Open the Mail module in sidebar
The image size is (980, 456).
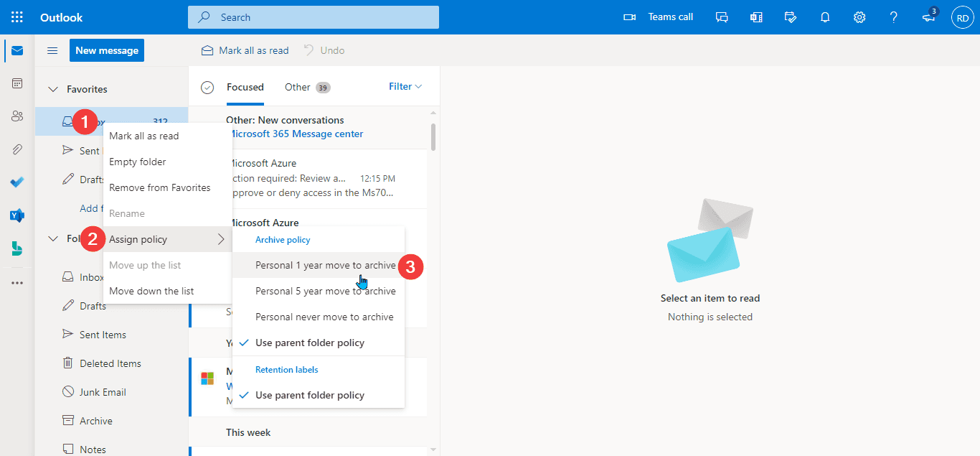click(x=17, y=51)
